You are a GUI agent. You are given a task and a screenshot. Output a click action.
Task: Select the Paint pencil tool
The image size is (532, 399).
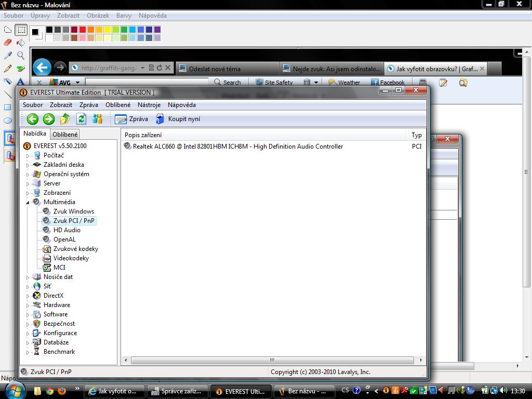pos(7,68)
